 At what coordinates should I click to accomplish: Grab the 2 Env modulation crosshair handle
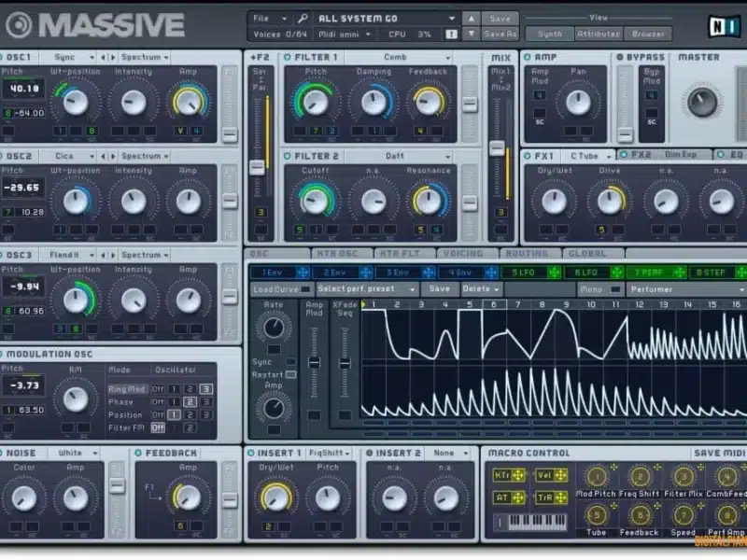click(365, 273)
